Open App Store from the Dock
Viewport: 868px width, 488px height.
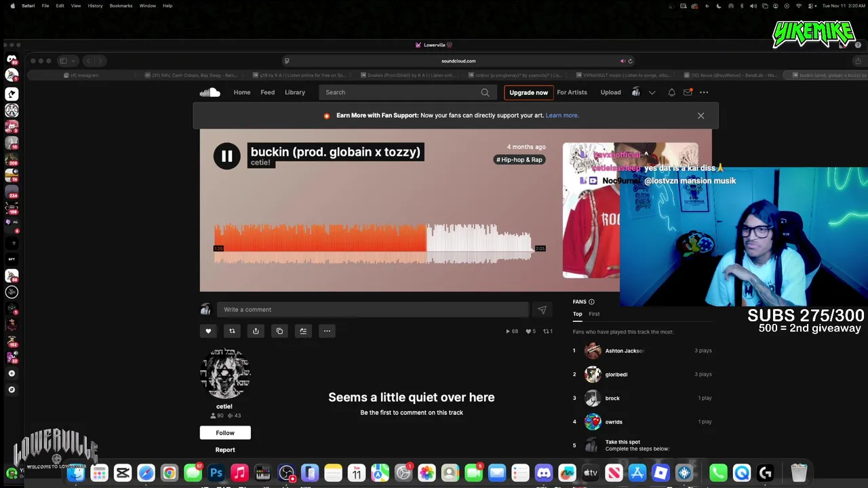click(637, 473)
